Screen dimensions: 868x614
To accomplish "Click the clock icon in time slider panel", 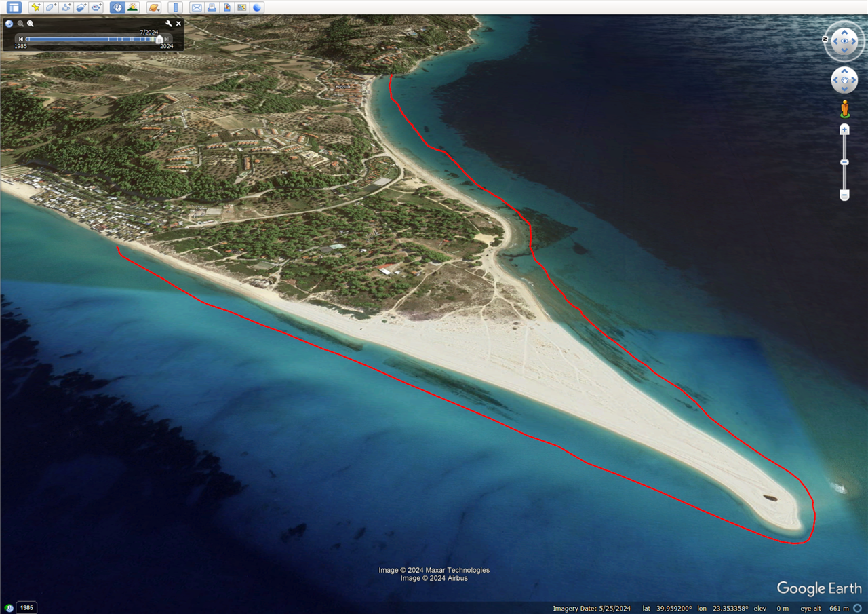I will pyautogui.click(x=9, y=24).
